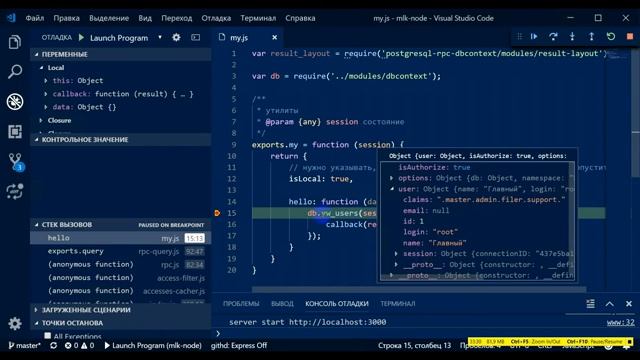Collapse the ПЕРЕМЕННЫЕ section

[x=37, y=54]
